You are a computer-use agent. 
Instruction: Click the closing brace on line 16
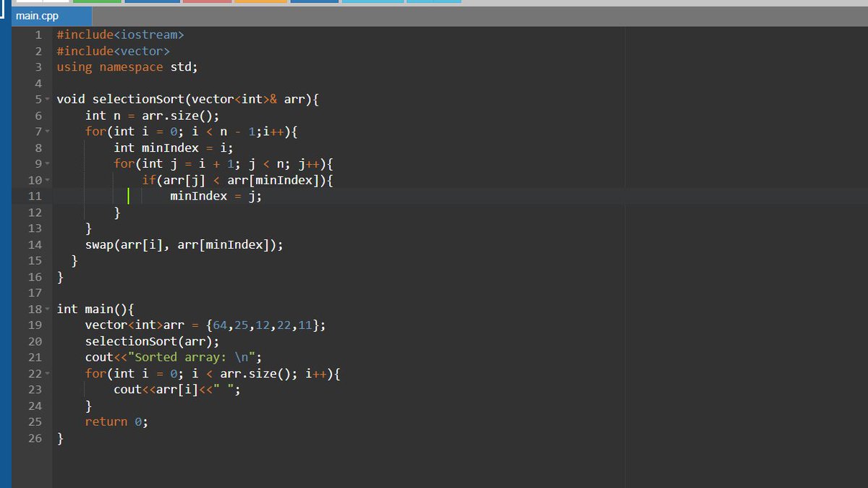tap(60, 277)
